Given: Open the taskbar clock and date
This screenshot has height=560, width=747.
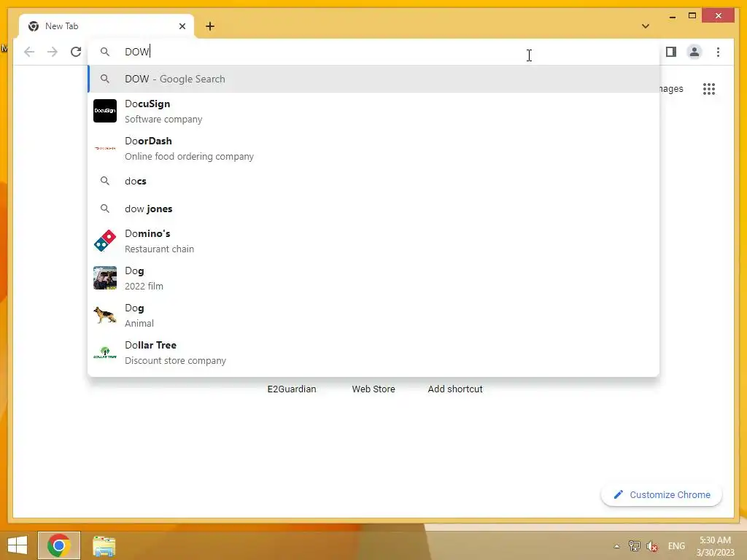Looking at the screenshot, I should coord(715,546).
